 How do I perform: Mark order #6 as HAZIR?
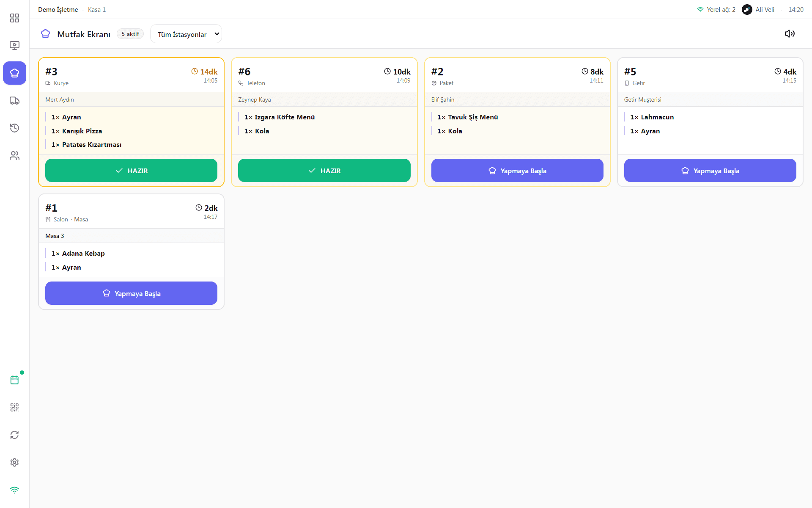coord(324,171)
